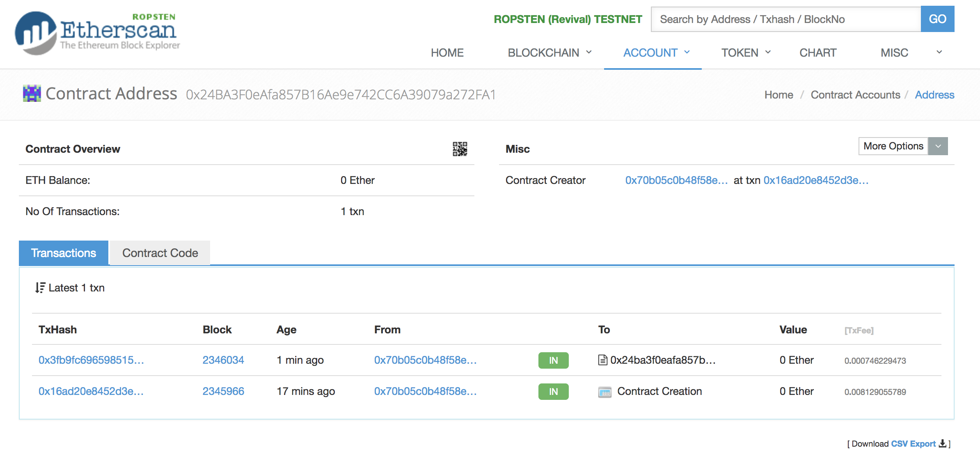Open block 2345966
Viewport: 980px width, 468px height.
click(223, 391)
